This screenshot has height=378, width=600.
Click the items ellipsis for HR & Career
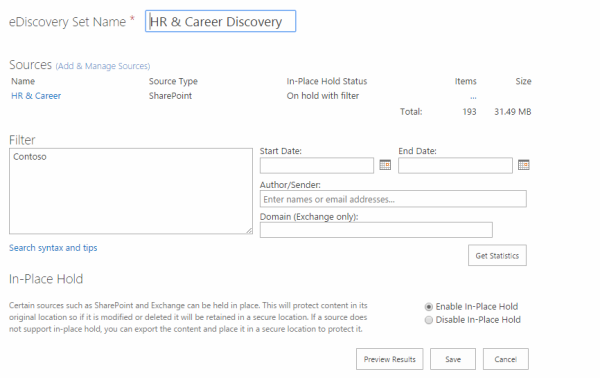pyautogui.click(x=473, y=97)
